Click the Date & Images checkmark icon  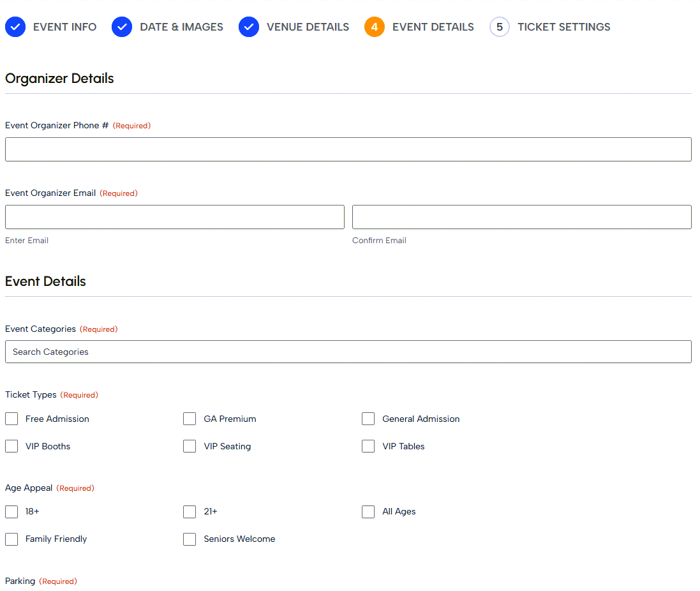coord(122,27)
